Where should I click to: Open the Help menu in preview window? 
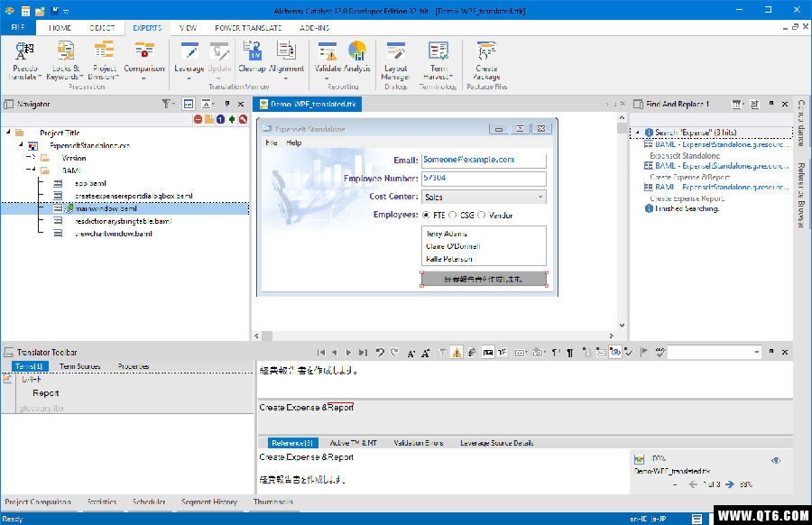pos(293,143)
